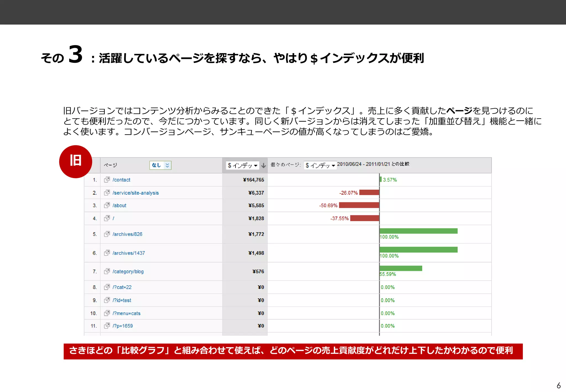Click the sort descending arrow icon
Viewport: 566px width, 392px height.
[263, 166]
